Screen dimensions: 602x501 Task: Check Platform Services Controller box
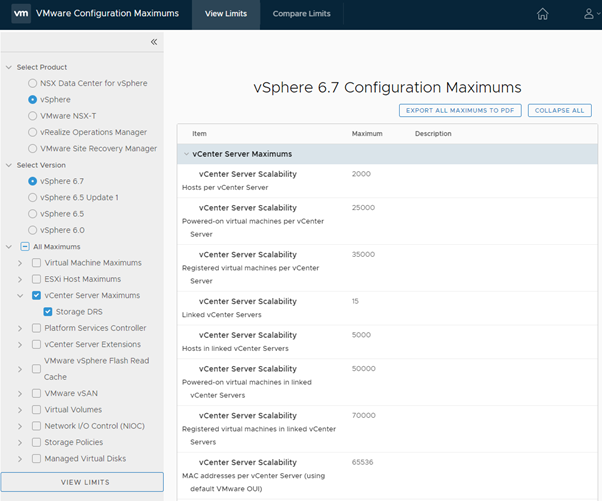coord(36,328)
